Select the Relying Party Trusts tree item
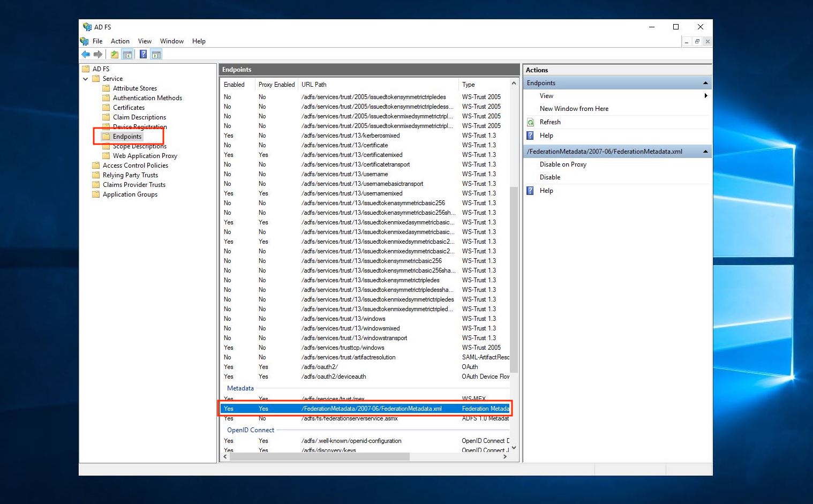813x504 pixels. click(x=131, y=175)
